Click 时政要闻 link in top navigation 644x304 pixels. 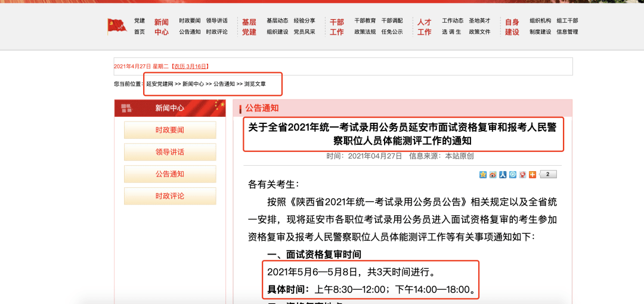point(190,20)
